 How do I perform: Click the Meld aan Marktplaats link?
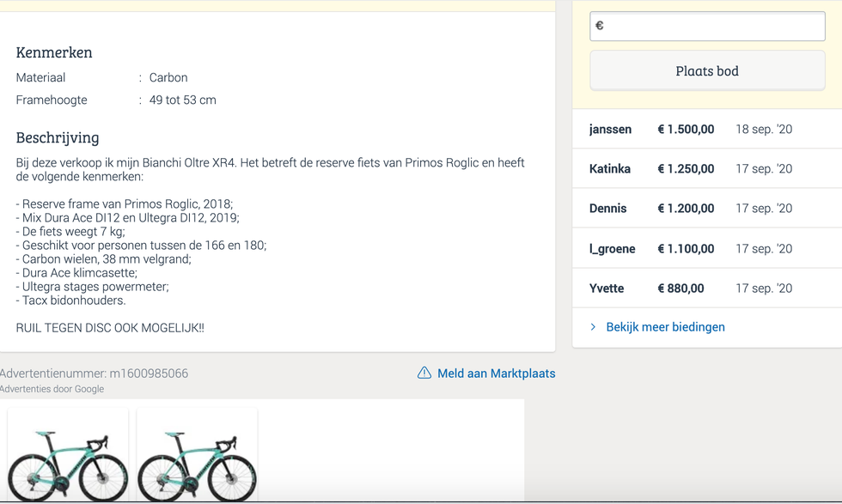(497, 373)
